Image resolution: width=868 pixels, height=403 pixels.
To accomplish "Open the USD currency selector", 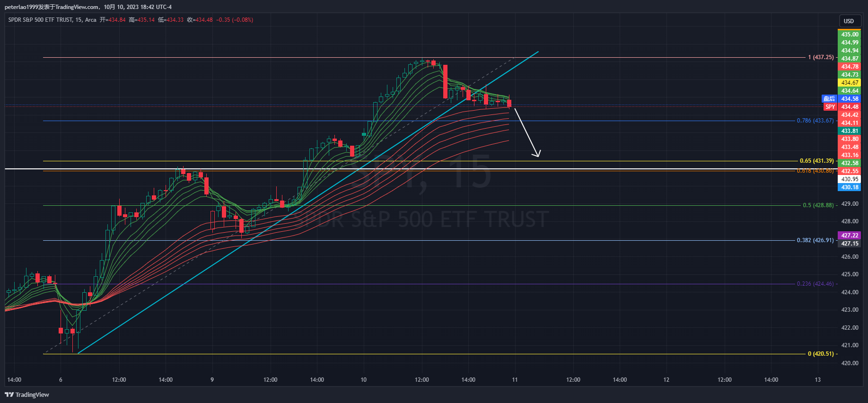I will [849, 21].
